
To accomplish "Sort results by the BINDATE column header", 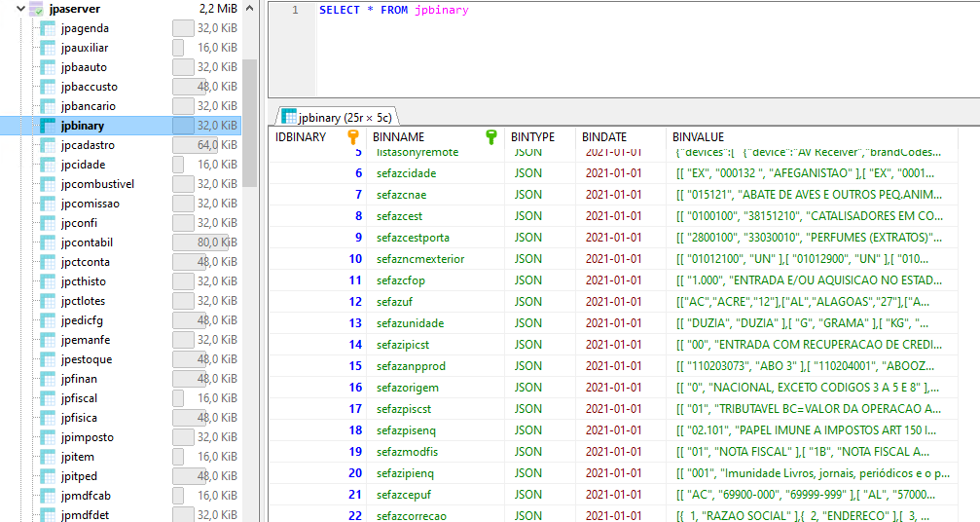I will (x=604, y=137).
